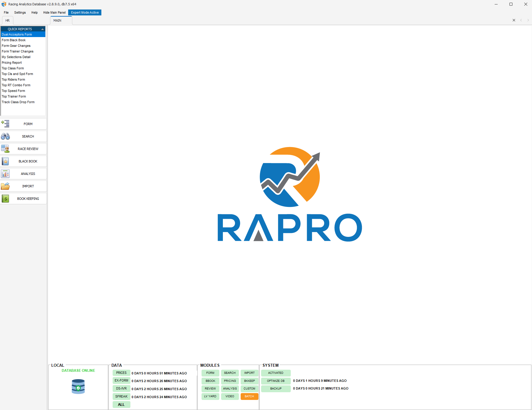532x410 pixels.
Task: Open the Help menu
Action: click(x=34, y=12)
